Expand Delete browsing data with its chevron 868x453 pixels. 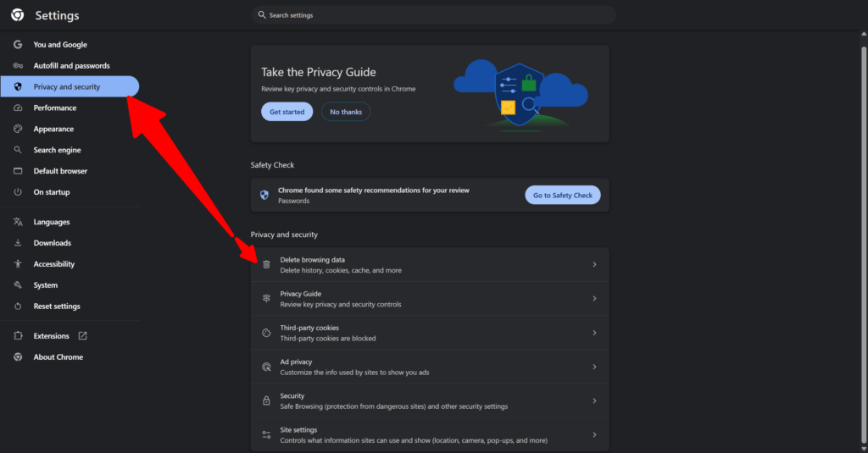coord(594,265)
